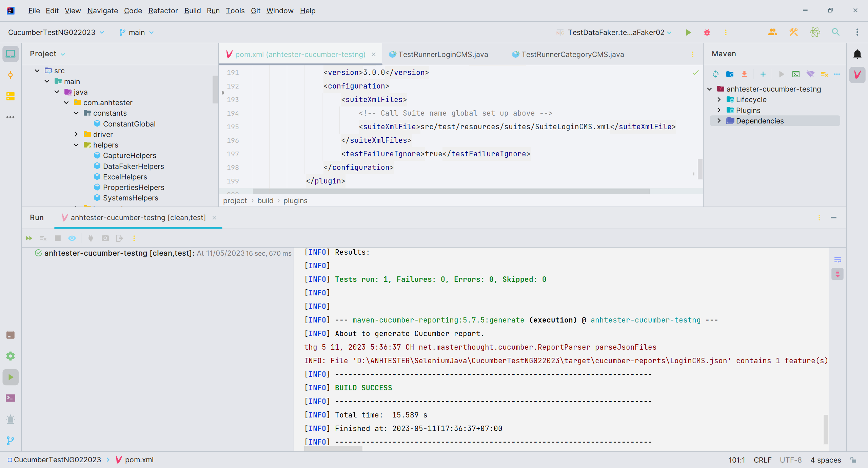Toggle soft-wrap in the console output

(x=837, y=260)
